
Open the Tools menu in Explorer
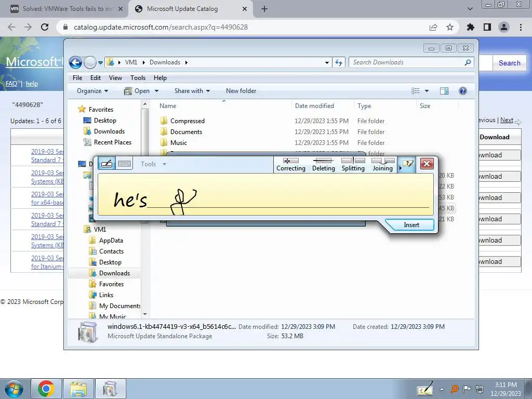pyautogui.click(x=138, y=78)
